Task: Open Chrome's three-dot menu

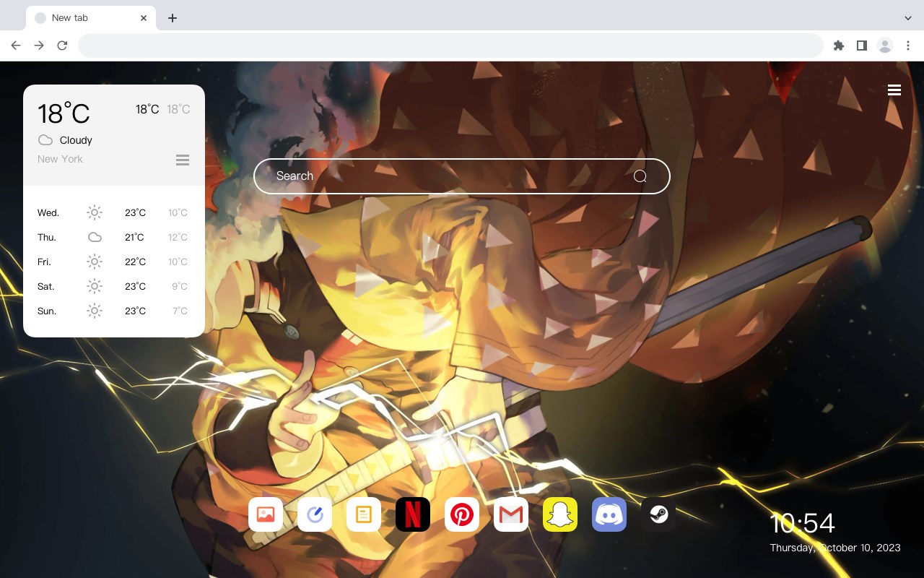Action: 908,46
